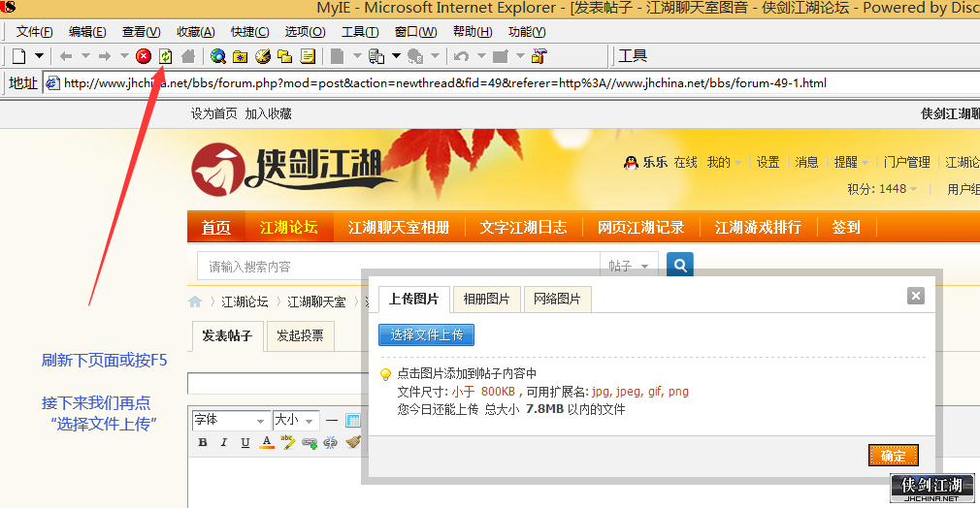Open the 帮助(H) menu

473,32
